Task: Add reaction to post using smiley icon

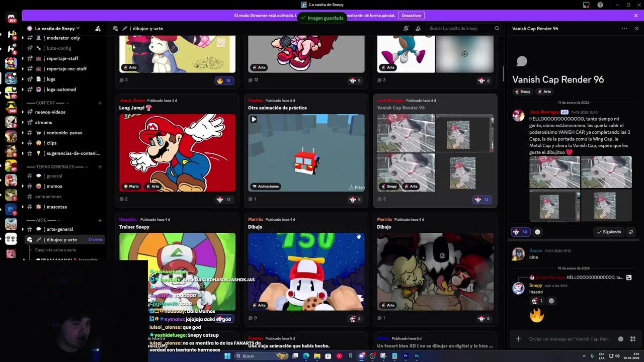Action: [537, 232]
